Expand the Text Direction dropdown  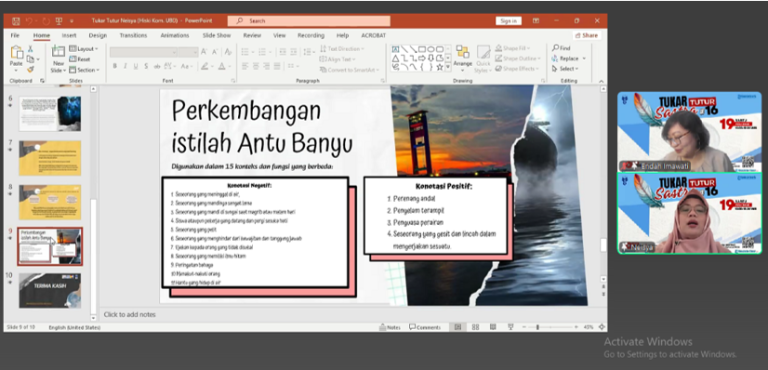pyautogui.click(x=342, y=49)
